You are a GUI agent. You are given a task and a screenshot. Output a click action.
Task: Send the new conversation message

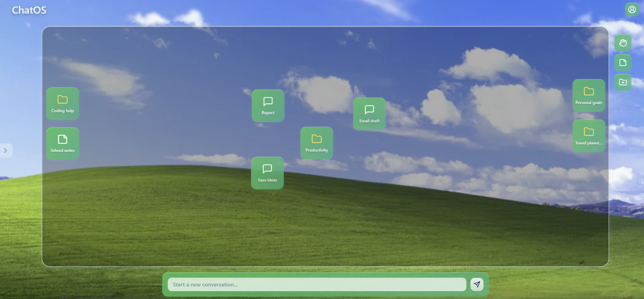[477, 284]
